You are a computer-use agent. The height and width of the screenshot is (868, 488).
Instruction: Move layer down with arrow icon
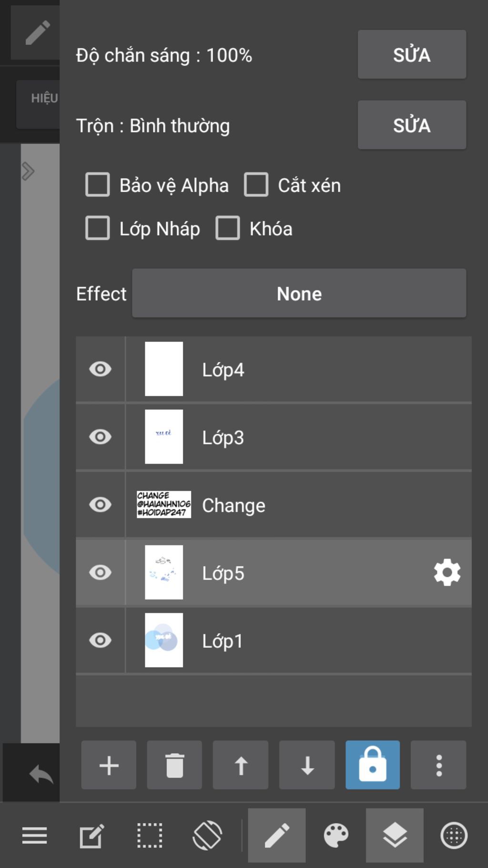click(307, 765)
